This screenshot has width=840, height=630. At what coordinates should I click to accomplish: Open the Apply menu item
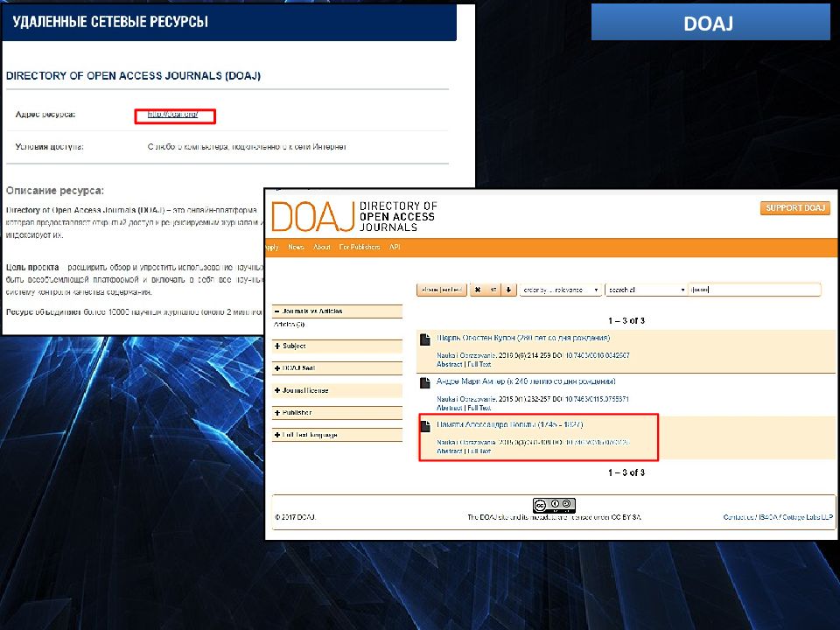coord(271,247)
